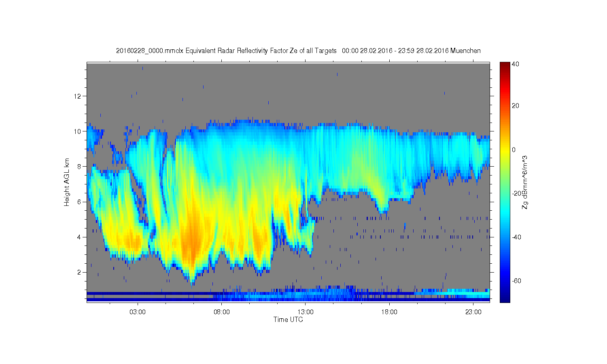Click the height axis tick label 2
607x364 pixels.
[80, 272]
